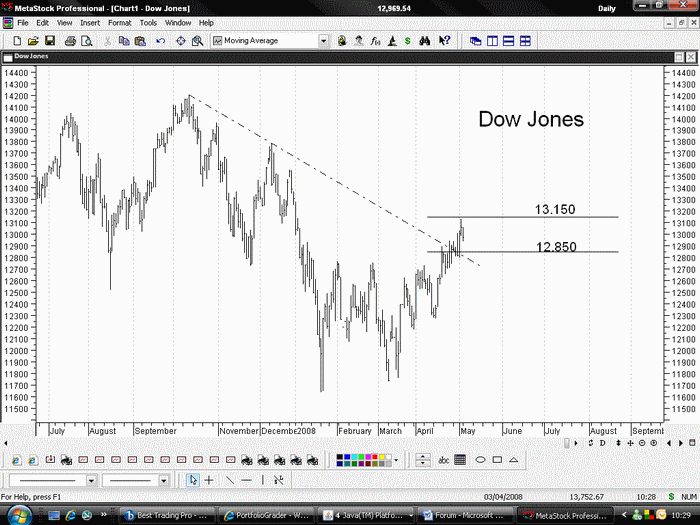Image resolution: width=700 pixels, height=525 pixels.
Task: Open the second line weight dropdown
Action: click(x=163, y=480)
